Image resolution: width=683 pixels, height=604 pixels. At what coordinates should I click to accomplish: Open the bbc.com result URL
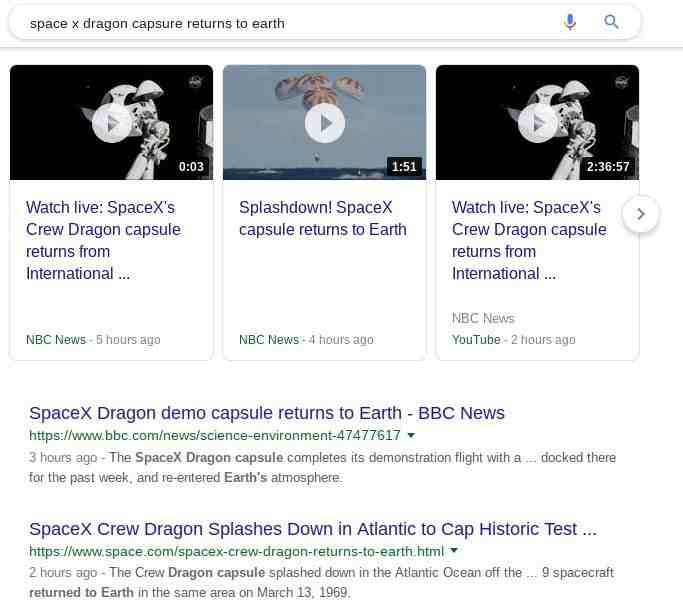215,435
